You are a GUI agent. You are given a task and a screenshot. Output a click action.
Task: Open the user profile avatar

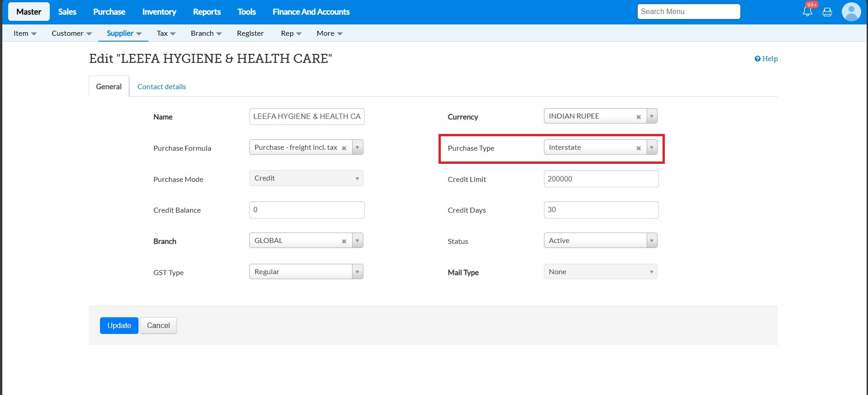point(851,12)
